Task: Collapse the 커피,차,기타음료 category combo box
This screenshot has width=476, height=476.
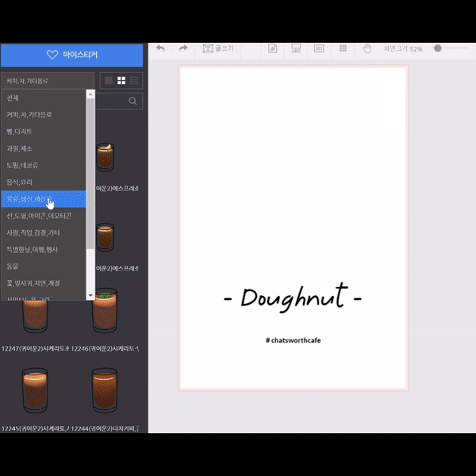Action: pos(48,81)
